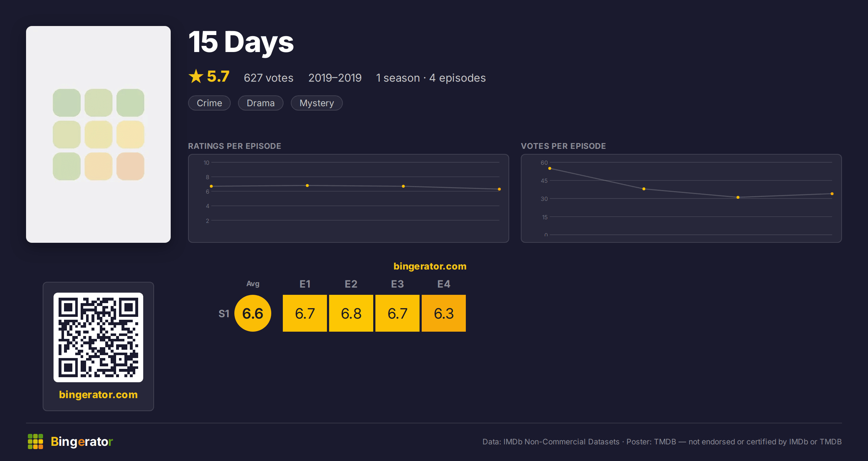Click the first point on ratings chart

point(211,186)
